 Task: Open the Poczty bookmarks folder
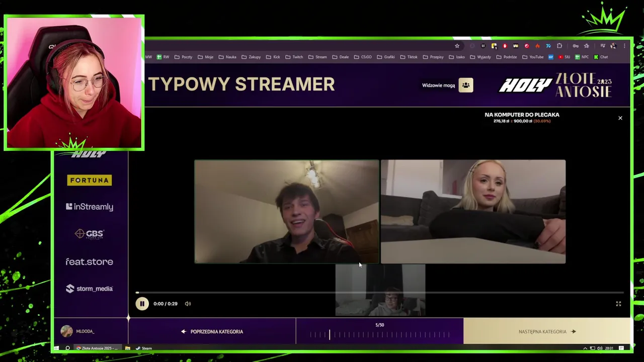(x=184, y=57)
